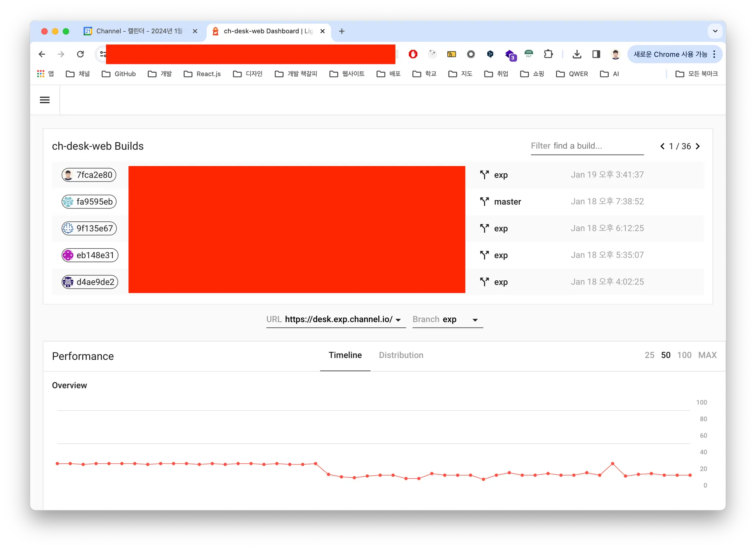Open build 7fca2e80

(x=89, y=175)
